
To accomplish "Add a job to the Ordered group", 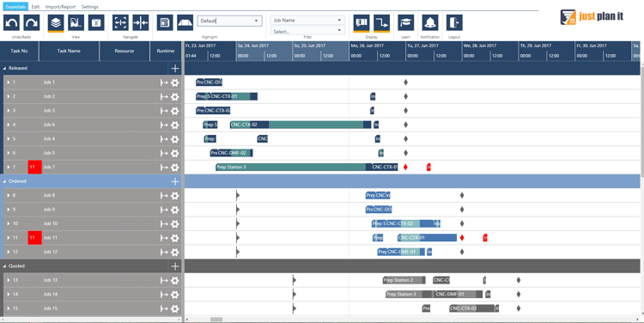I will pyautogui.click(x=175, y=181).
